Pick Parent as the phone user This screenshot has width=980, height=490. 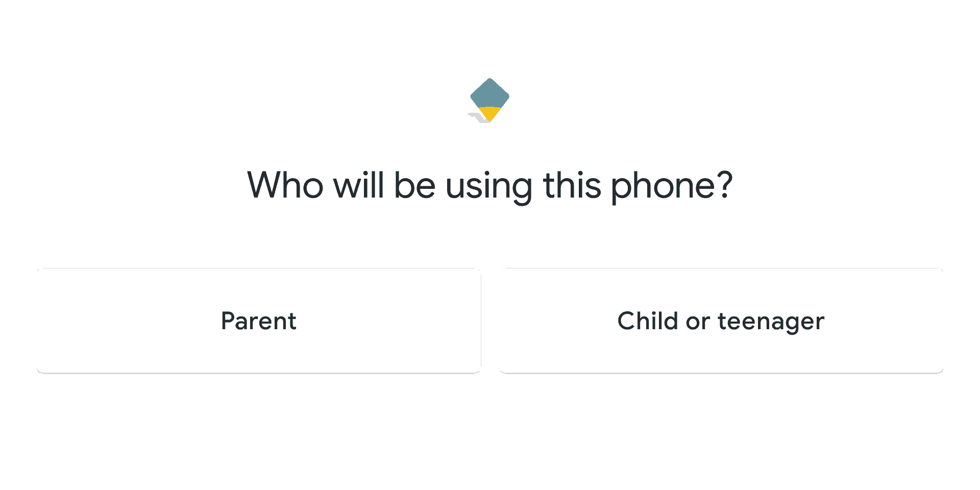(259, 321)
